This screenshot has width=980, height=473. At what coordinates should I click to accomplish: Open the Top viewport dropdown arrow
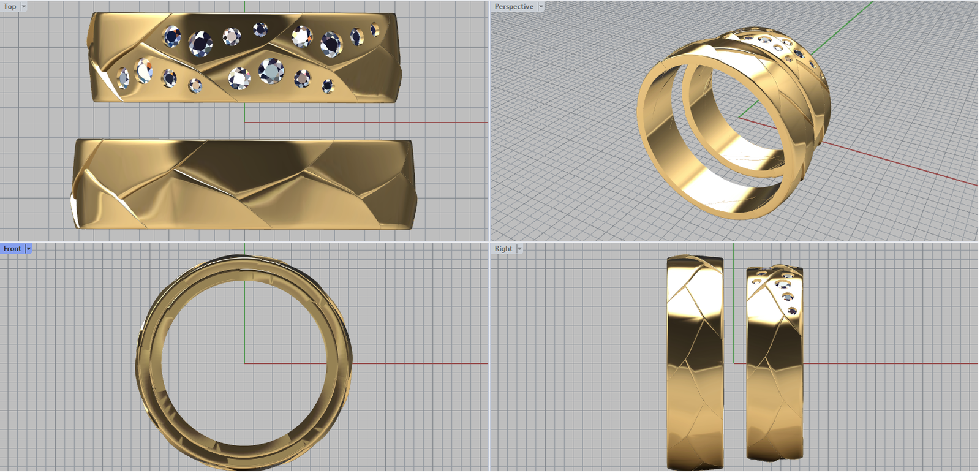point(24,6)
